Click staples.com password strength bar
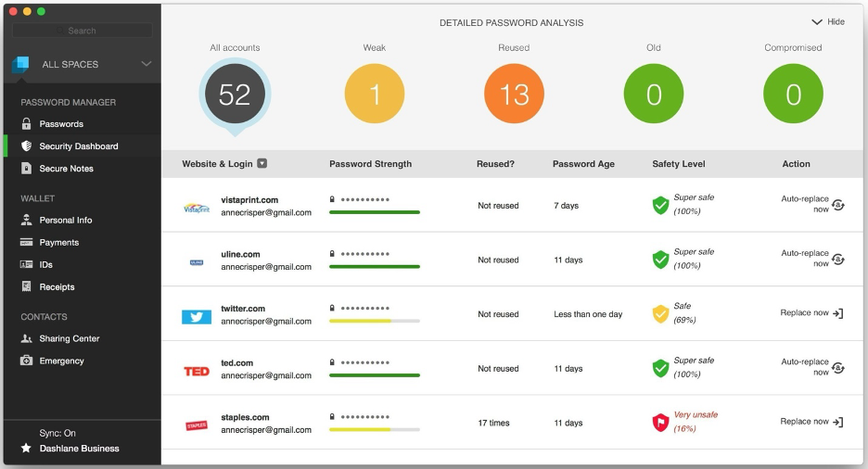Image resolution: width=868 pixels, height=469 pixels. tap(375, 429)
